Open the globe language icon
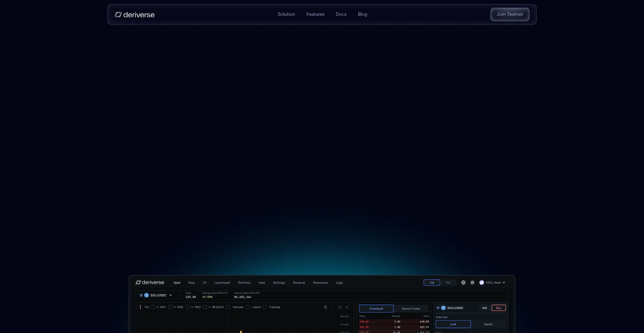The height and width of the screenshot is (333, 644). tap(463, 283)
